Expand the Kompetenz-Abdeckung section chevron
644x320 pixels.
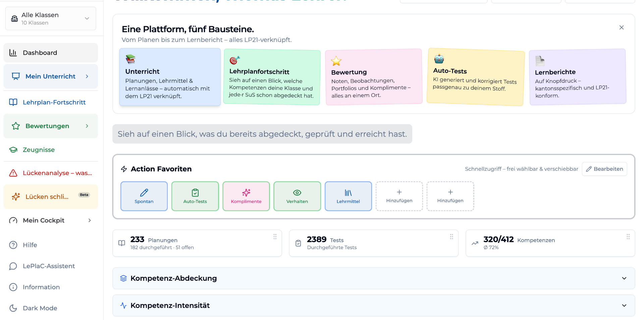(x=624, y=278)
